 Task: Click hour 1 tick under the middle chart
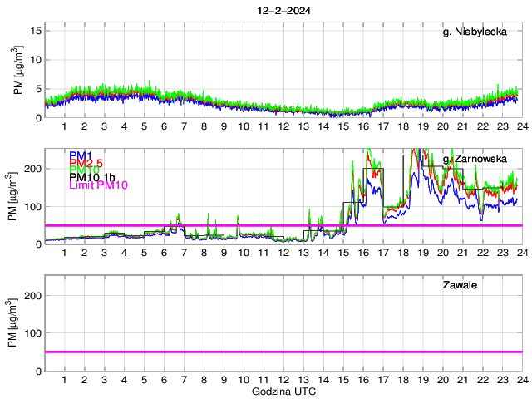point(64,253)
